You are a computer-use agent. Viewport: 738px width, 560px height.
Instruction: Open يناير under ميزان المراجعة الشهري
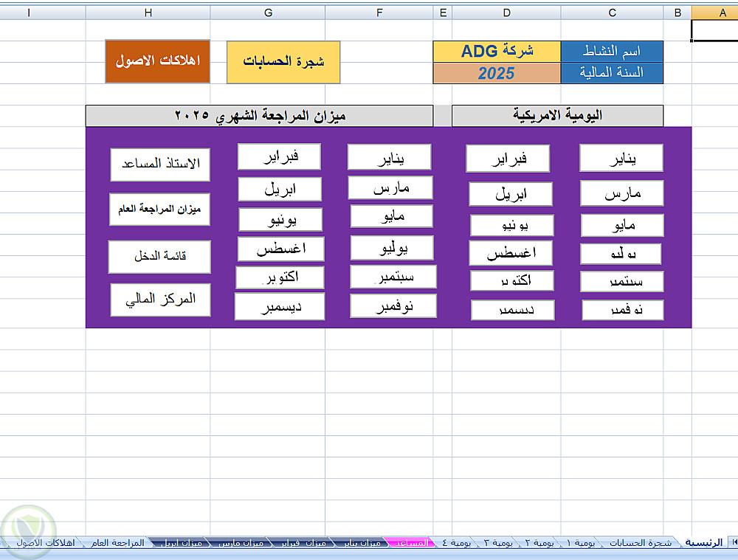pos(389,157)
